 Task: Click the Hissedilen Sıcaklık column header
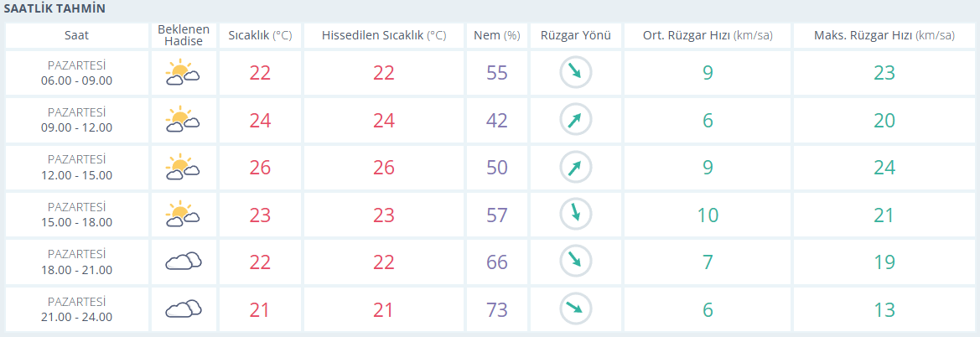pyautogui.click(x=384, y=35)
